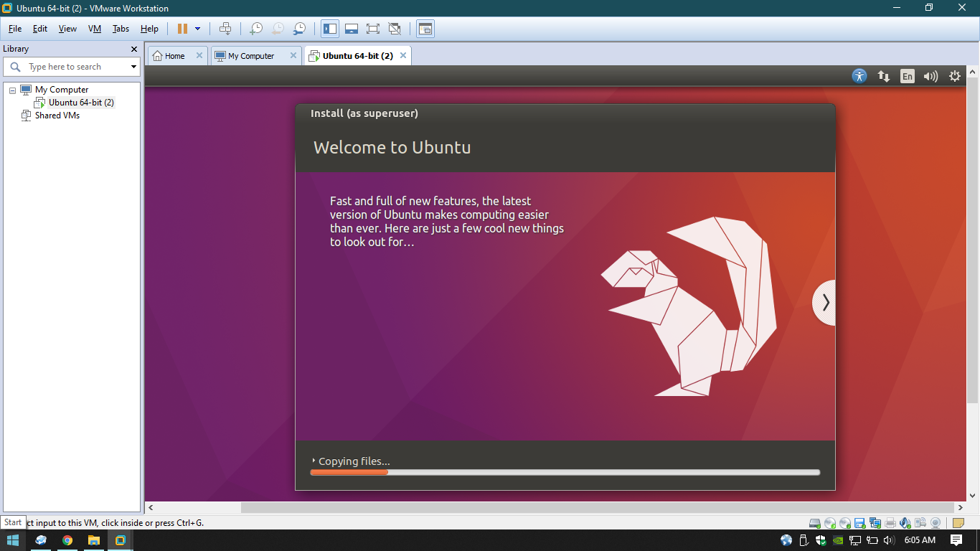The image size is (980, 551).
Task: Click the webcam device status icon
Action: (x=936, y=523)
